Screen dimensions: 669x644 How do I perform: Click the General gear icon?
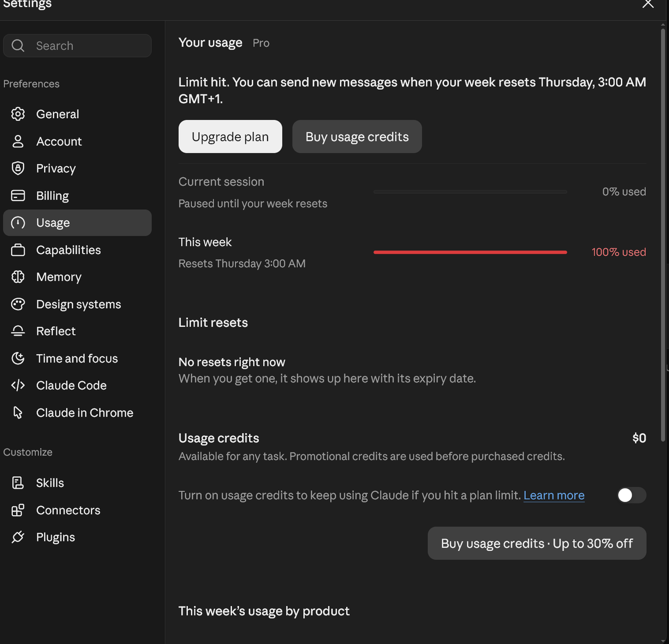18,114
